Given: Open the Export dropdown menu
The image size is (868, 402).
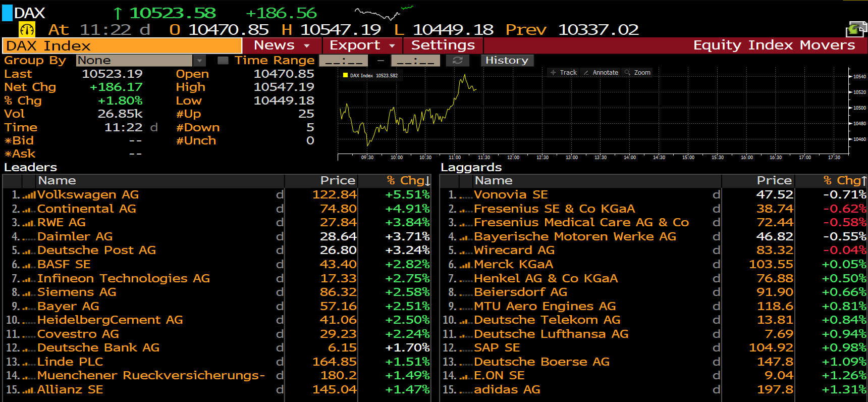Looking at the screenshot, I should pyautogui.click(x=362, y=45).
